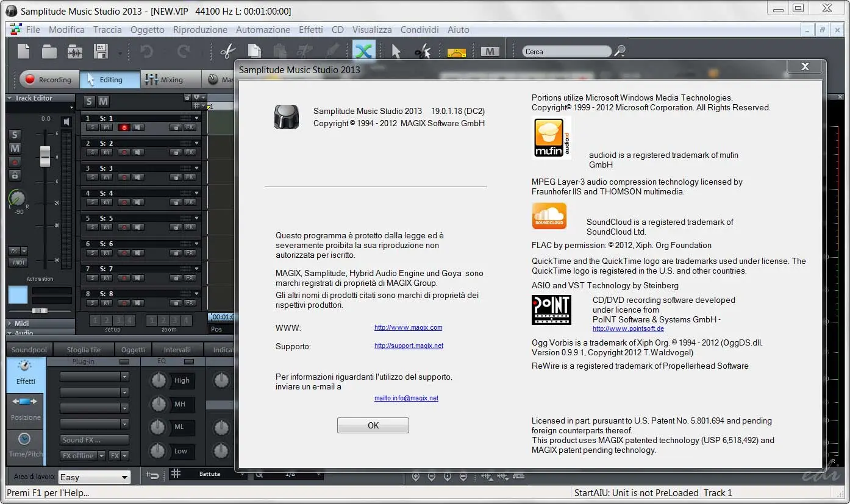Open FX for track 2
This screenshot has height=504, width=850.
pyautogui.click(x=190, y=152)
